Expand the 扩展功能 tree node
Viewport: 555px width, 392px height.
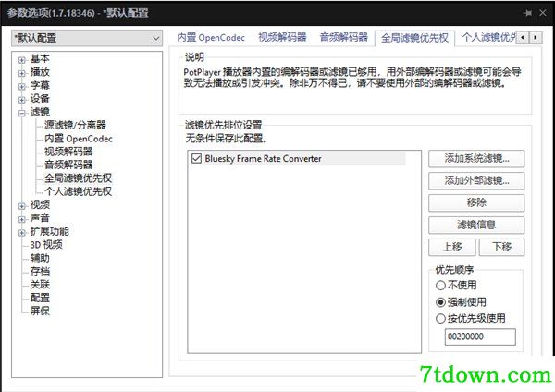[22, 232]
